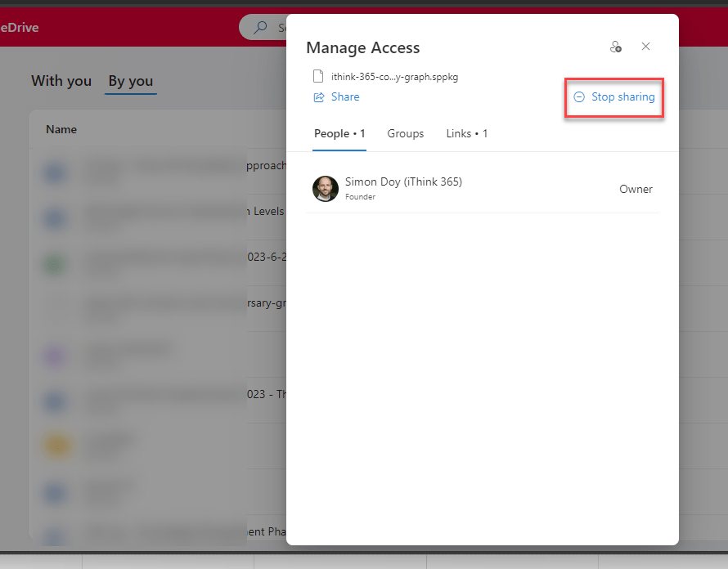Click the Share link under file name
The height and width of the screenshot is (569, 728).
(x=336, y=96)
